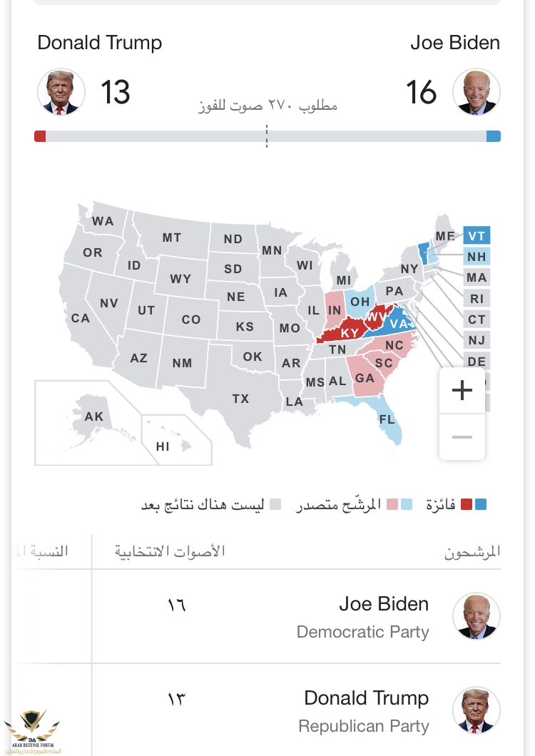Click the electoral votes column header
This screenshot has height=756, width=535.
170,551
